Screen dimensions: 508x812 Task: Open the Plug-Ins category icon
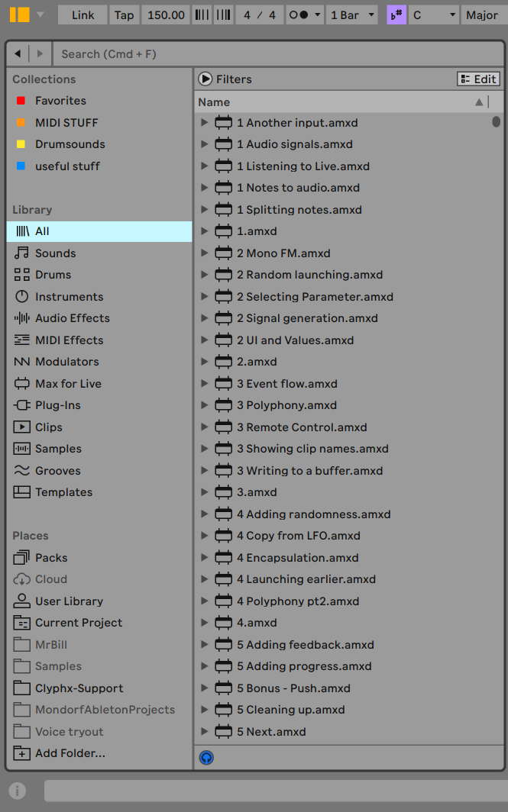[21, 405]
